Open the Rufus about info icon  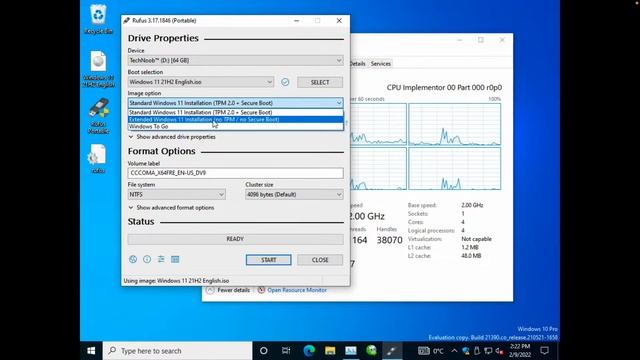[x=147, y=259]
